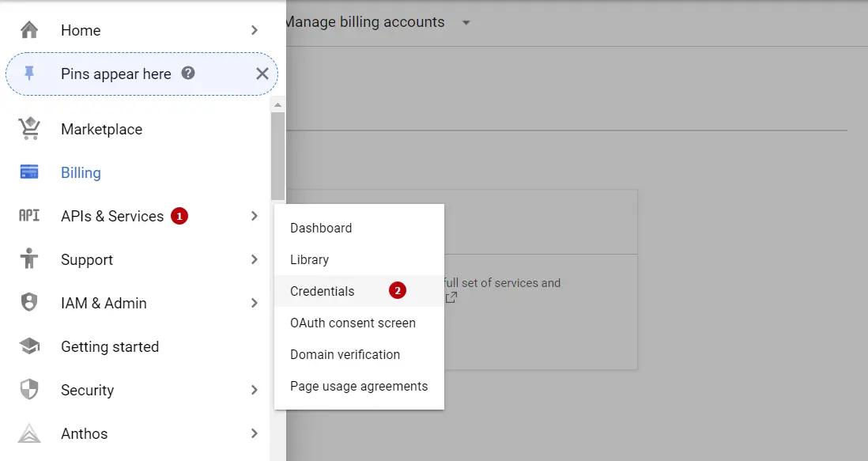Dismiss the 'Pins appear here' notice
Image resolution: width=868 pixels, height=461 pixels.
[x=262, y=74]
